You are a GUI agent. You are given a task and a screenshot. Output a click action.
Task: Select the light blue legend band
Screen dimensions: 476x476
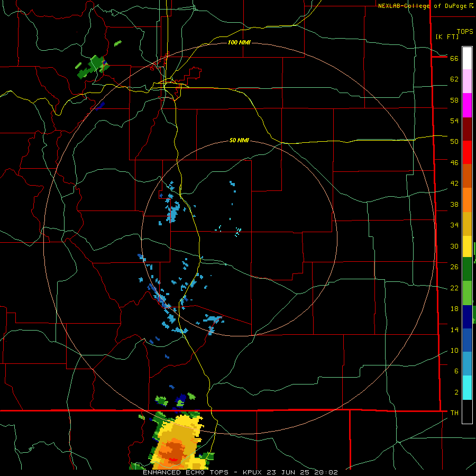[467, 364]
